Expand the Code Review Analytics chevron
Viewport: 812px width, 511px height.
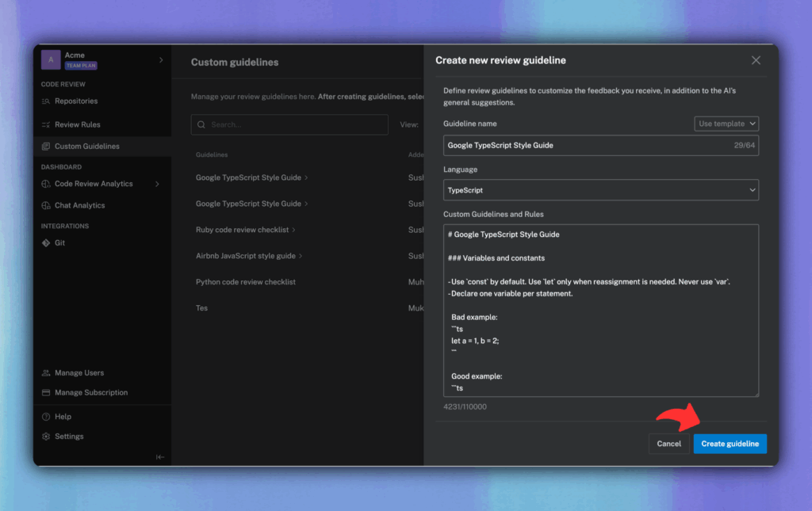[157, 184]
